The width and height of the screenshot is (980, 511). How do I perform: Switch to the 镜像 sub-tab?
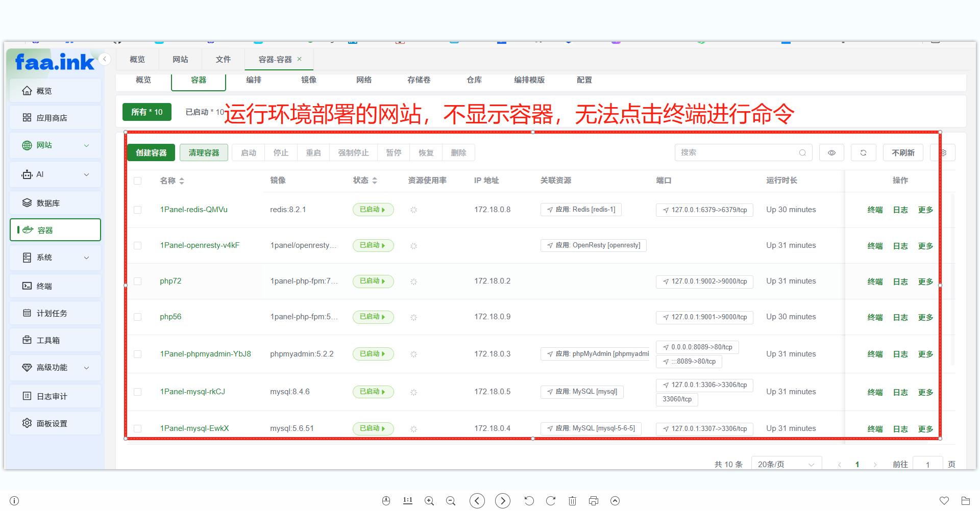point(309,80)
